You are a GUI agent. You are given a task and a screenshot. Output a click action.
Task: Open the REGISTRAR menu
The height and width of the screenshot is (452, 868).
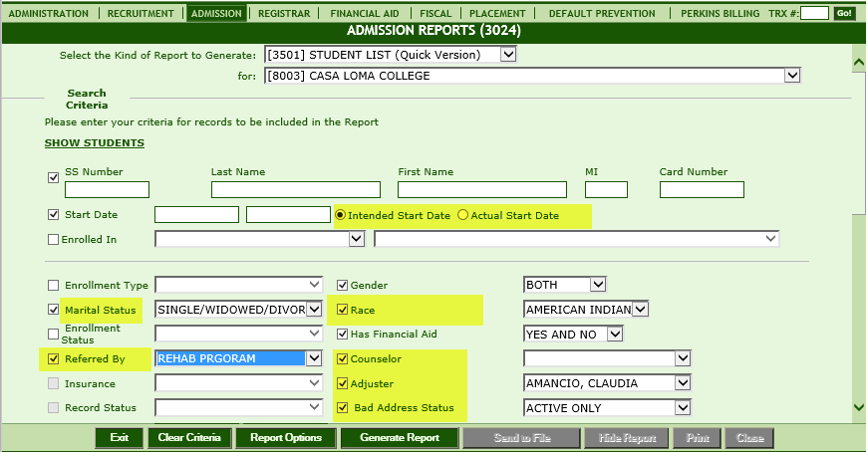tap(284, 13)
